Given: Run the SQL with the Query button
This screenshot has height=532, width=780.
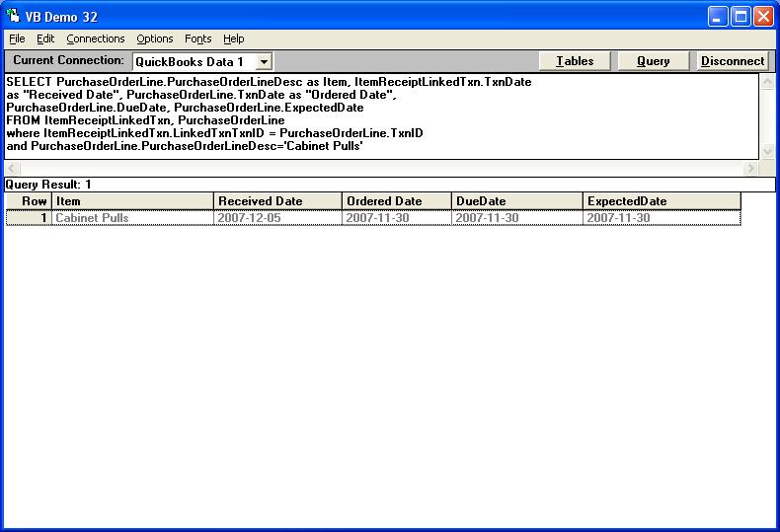Looking at the screenshot, I should (x=653, y=61).
